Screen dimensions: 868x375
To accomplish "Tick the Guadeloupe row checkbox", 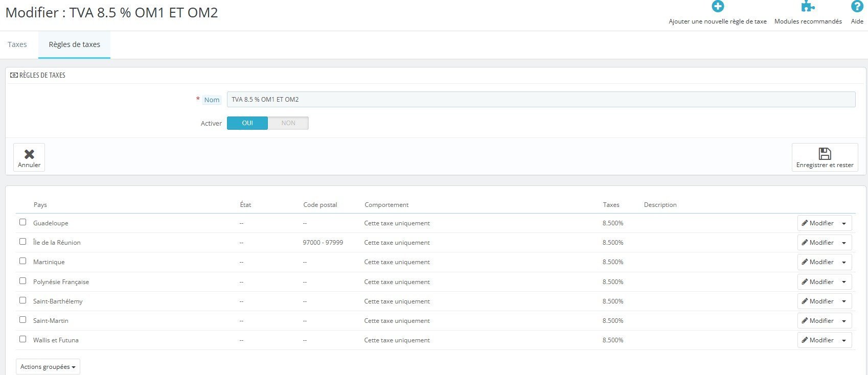I will (x=22, y=222).
